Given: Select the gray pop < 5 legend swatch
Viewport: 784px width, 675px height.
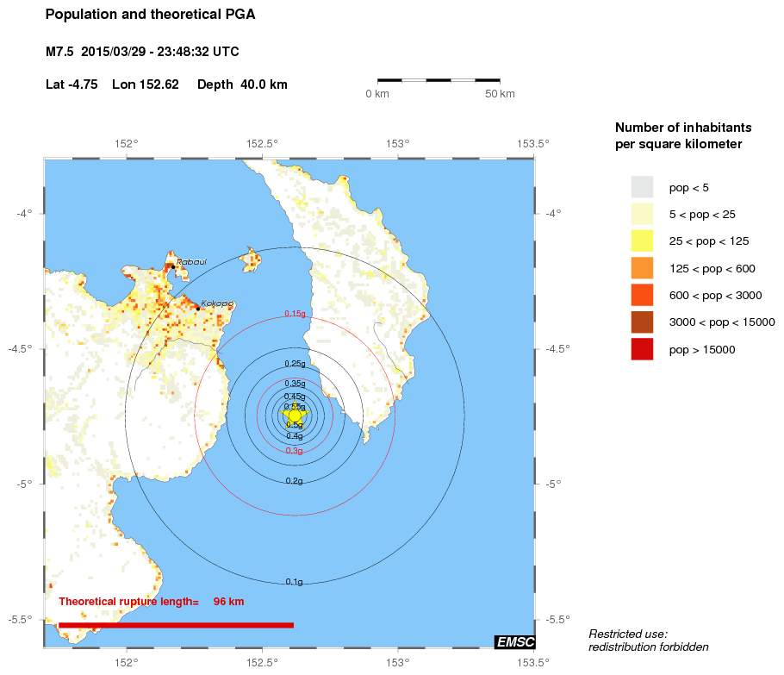Looking at the screenshot, I should (642, 187).
